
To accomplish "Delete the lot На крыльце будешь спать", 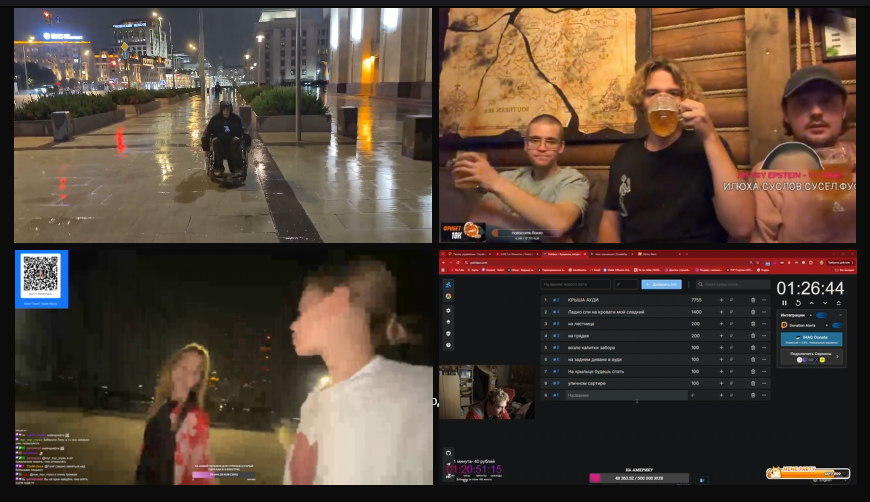I will 753,372.
